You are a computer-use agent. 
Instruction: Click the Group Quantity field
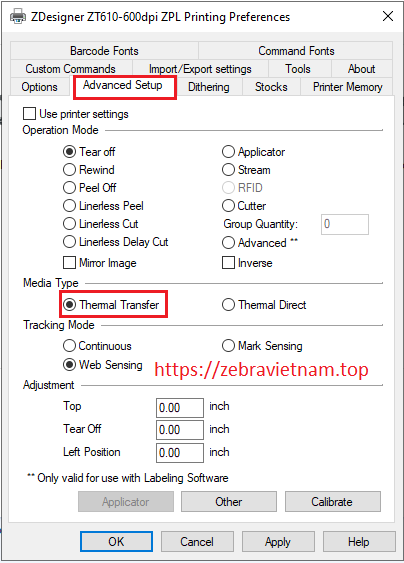click(x=345, y=224)
